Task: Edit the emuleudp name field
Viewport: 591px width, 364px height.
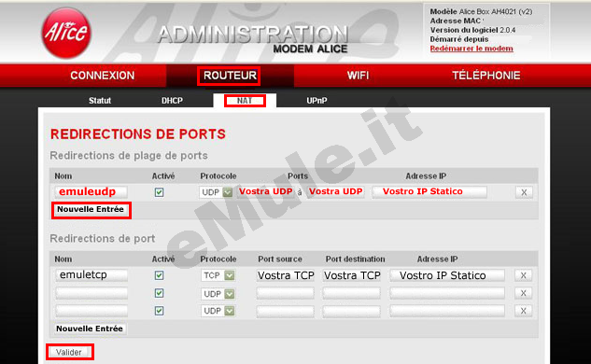Action: [91, 191]
